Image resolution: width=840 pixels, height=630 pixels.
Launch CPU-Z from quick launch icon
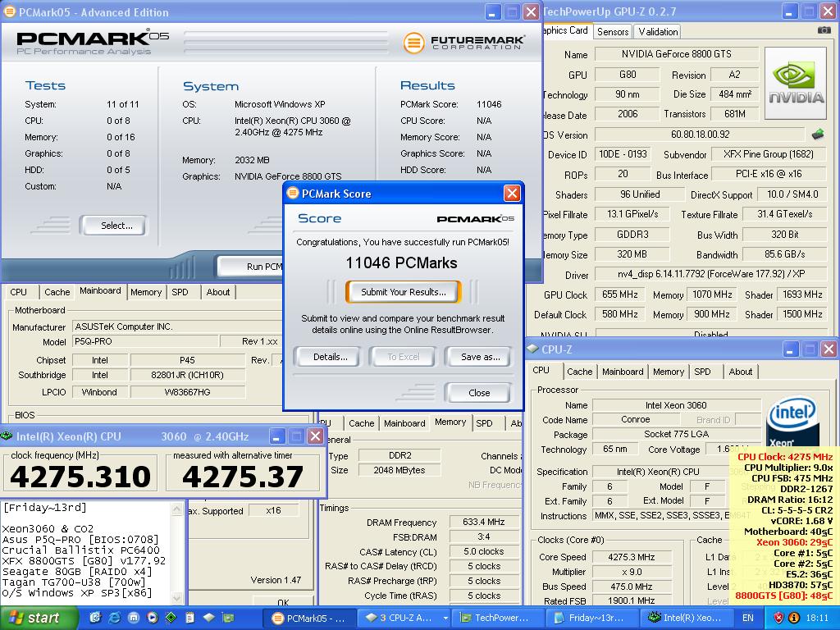(209, 618)
